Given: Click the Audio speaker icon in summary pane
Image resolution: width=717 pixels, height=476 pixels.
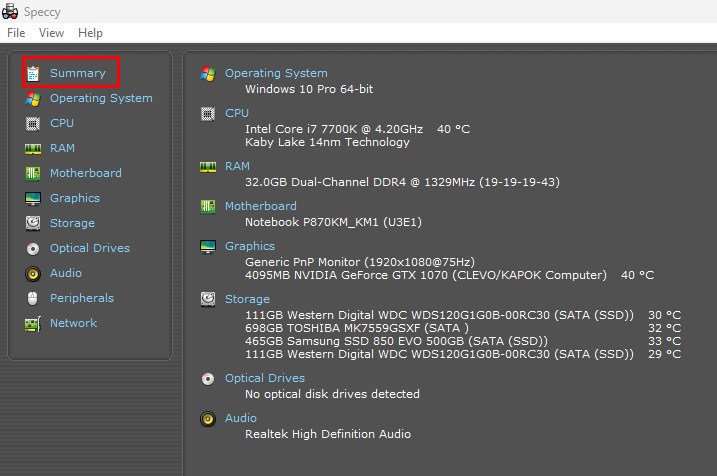Looking at the screenshot, I should coord(208,419).
